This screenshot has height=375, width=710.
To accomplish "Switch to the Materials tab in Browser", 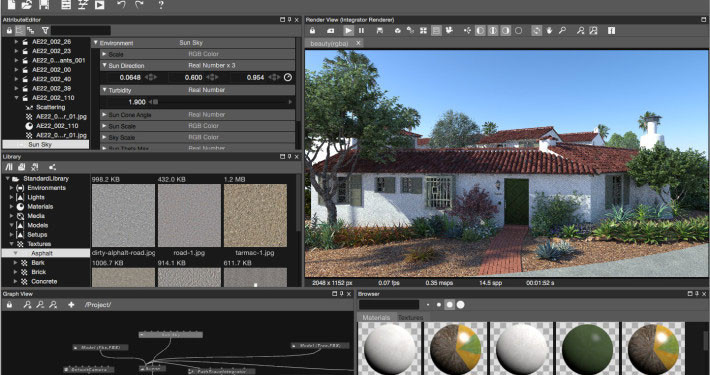I will 376,317.
